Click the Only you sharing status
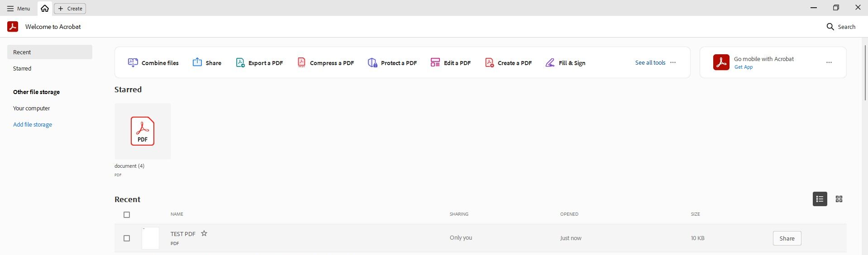The width and height of the screenshot is (868, 255). [461, 238]
